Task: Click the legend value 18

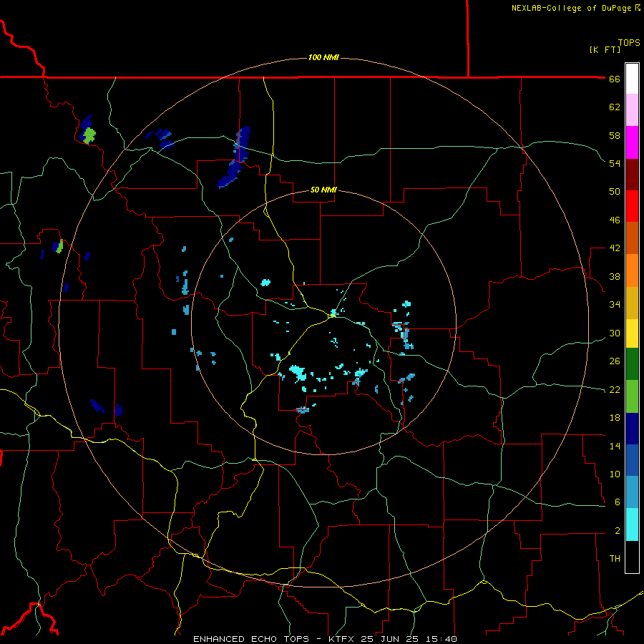Action: point(615,418)
